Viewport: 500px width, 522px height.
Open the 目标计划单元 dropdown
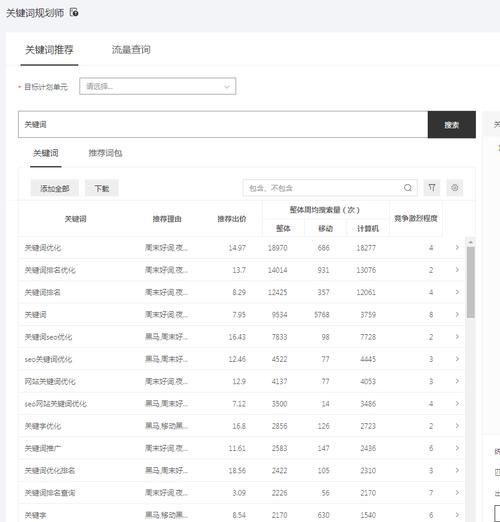point(158,86)
